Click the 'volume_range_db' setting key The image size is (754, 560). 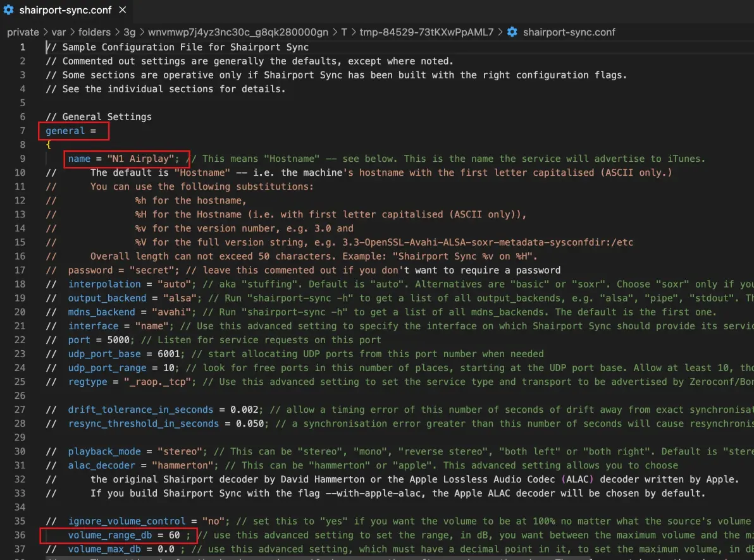[x=109, y=535]
